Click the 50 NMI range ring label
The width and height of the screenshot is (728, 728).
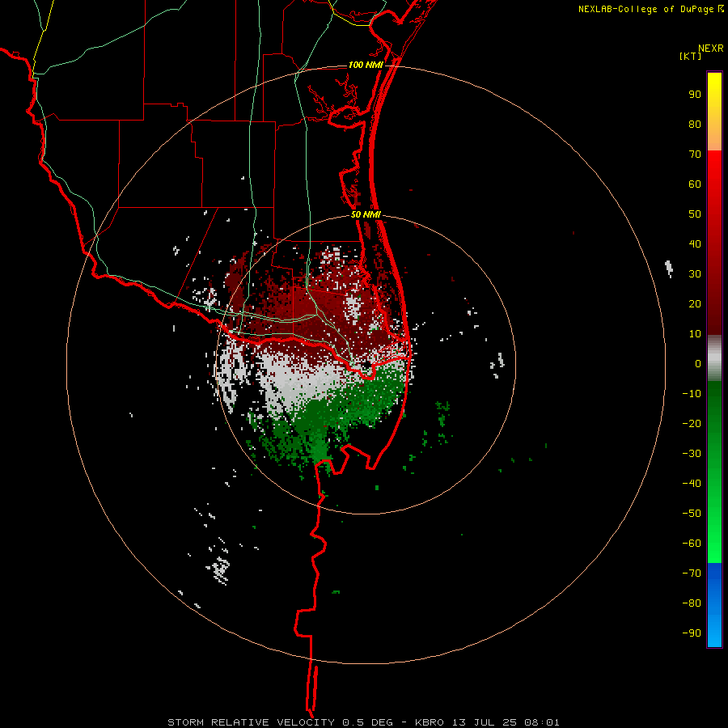(x=366, y=214)
